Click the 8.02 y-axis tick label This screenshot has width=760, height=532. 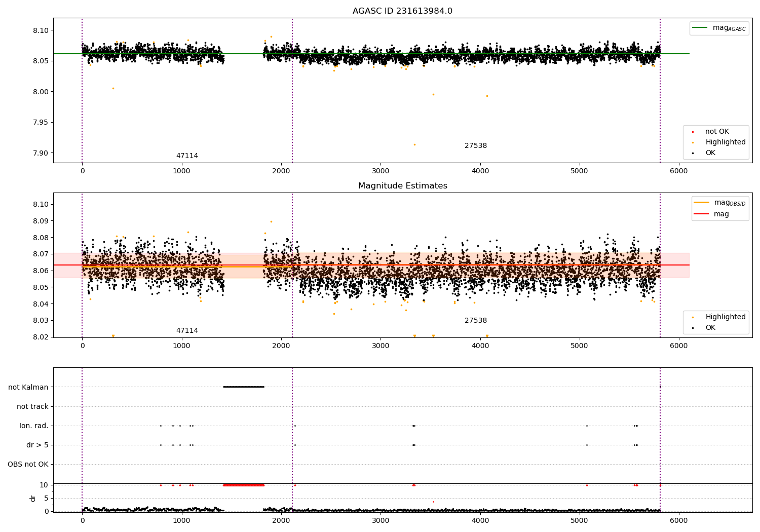(x=41, y=337)
